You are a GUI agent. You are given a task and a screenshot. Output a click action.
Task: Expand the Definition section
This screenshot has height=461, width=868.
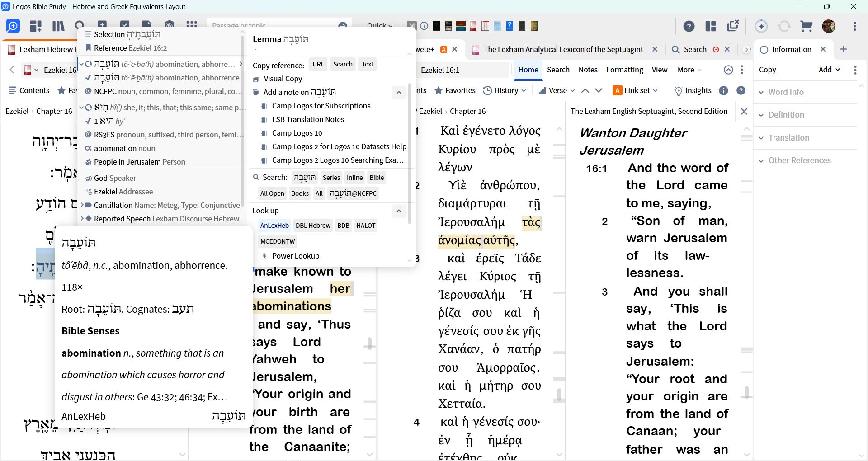(782, 115)
